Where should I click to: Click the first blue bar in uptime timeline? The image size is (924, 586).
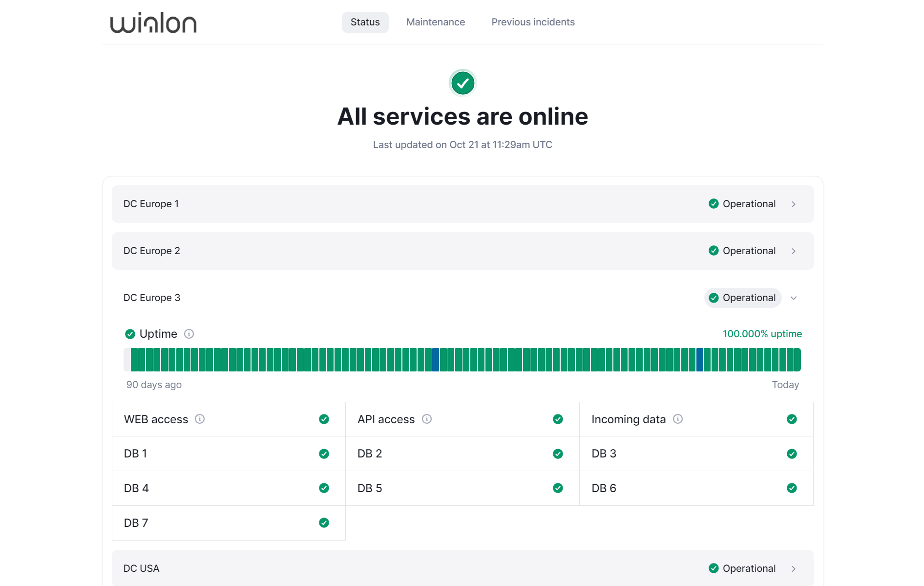[x=436, y=360]
